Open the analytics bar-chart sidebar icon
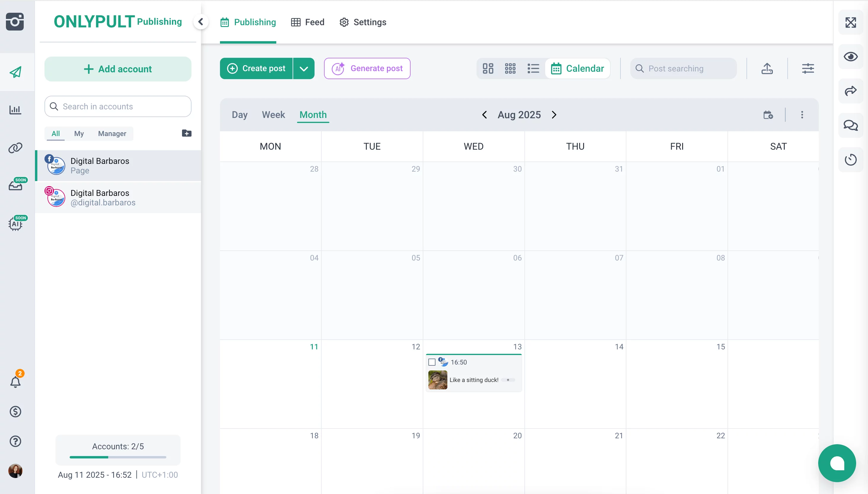868x494 pixels. click(15, 110)
